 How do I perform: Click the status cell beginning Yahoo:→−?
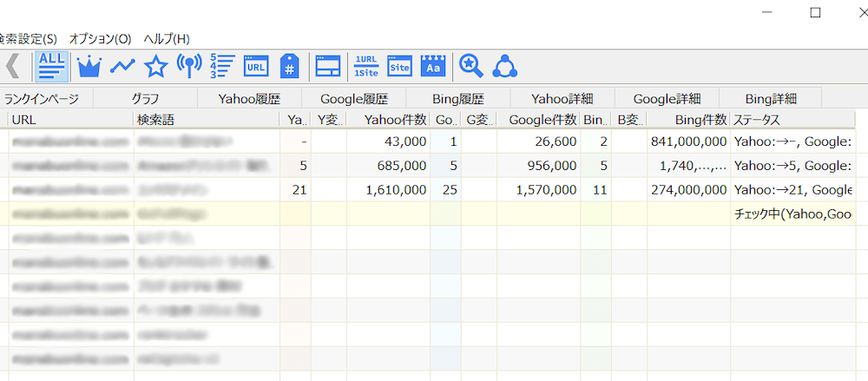792,141
